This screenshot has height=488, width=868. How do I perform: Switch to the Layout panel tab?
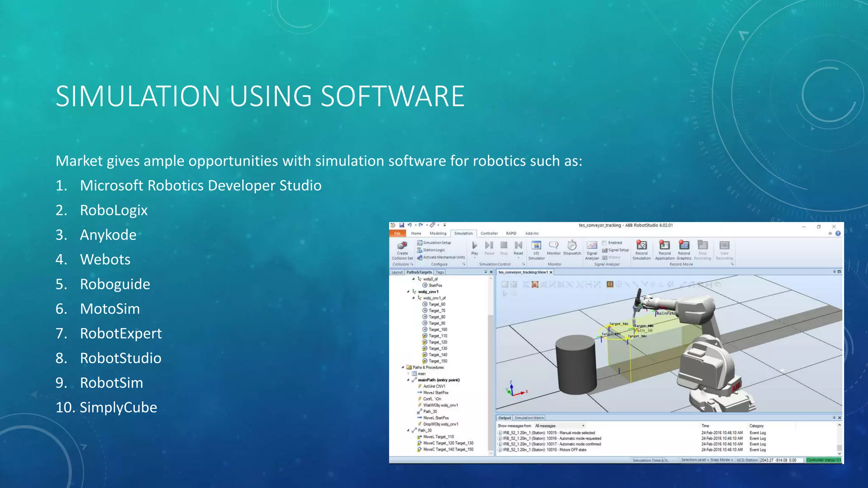[397, 272]
